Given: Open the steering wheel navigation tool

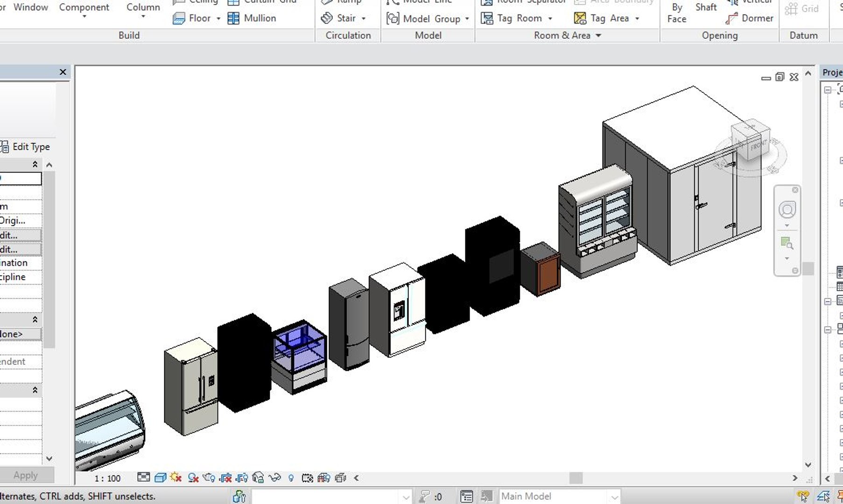Looking at the screenshot, I should click(x=787, y=210).
